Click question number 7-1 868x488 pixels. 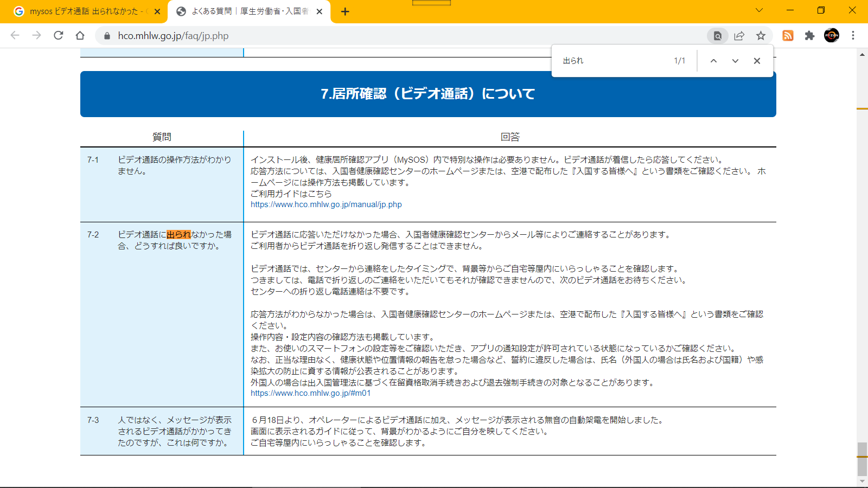coord(93,160)
